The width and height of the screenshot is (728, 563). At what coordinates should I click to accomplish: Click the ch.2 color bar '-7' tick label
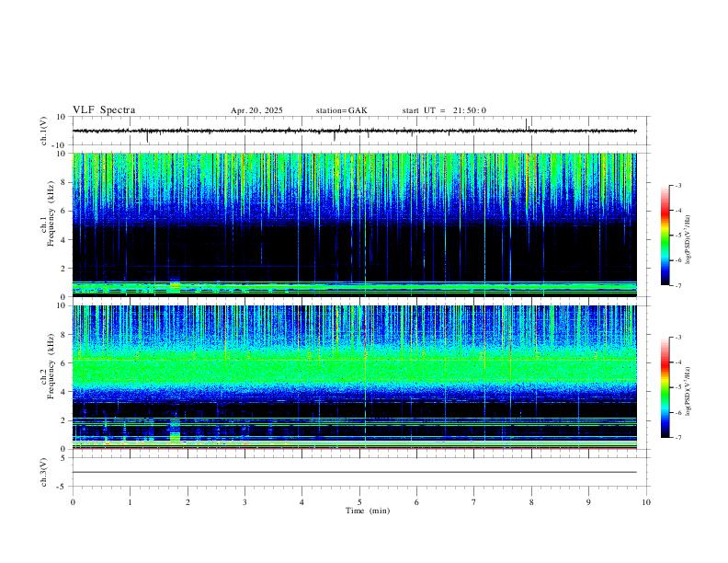tap(677, 437)
